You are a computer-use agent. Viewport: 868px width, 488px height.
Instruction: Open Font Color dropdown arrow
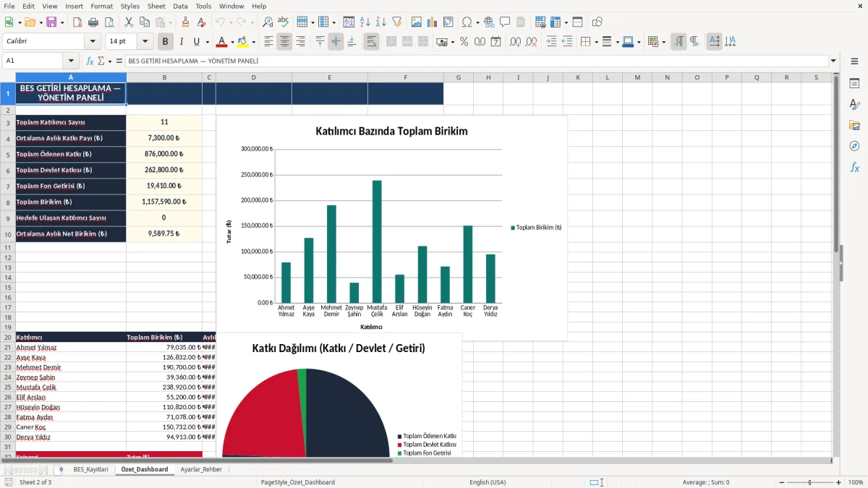coord(231,42)
